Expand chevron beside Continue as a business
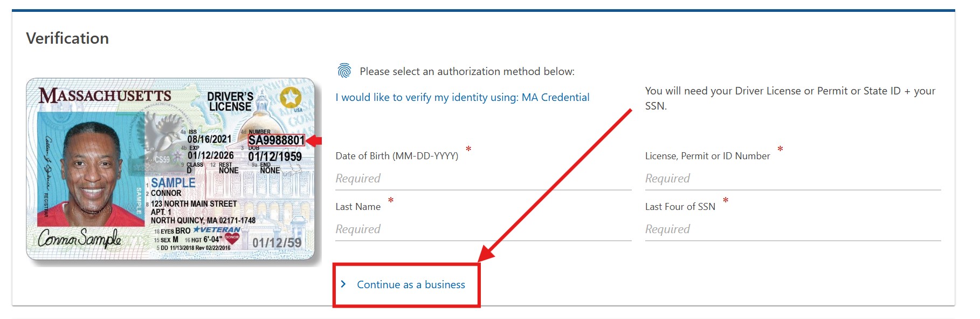This screenshot has height=319, width=980. [343, 284]
